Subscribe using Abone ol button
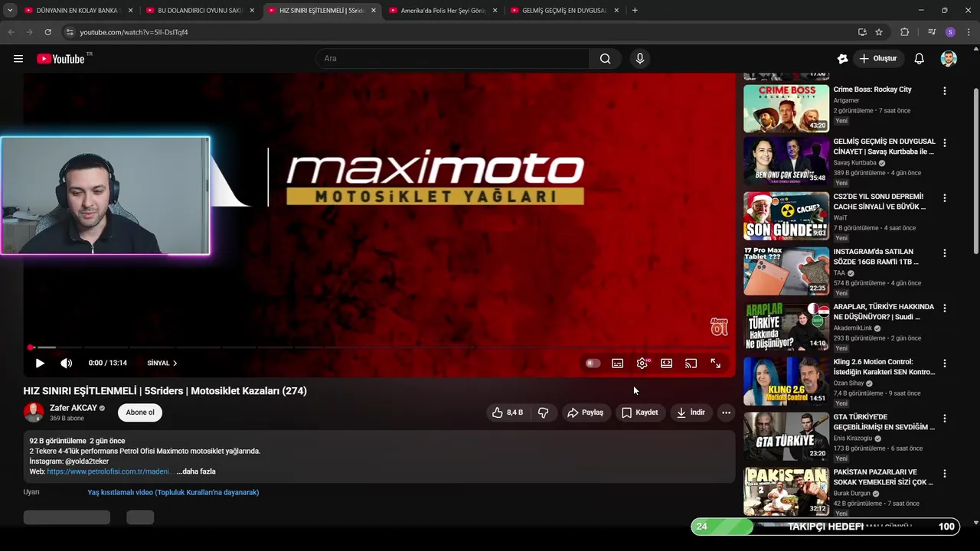980x551 pixels. click(x=140, y=412)
